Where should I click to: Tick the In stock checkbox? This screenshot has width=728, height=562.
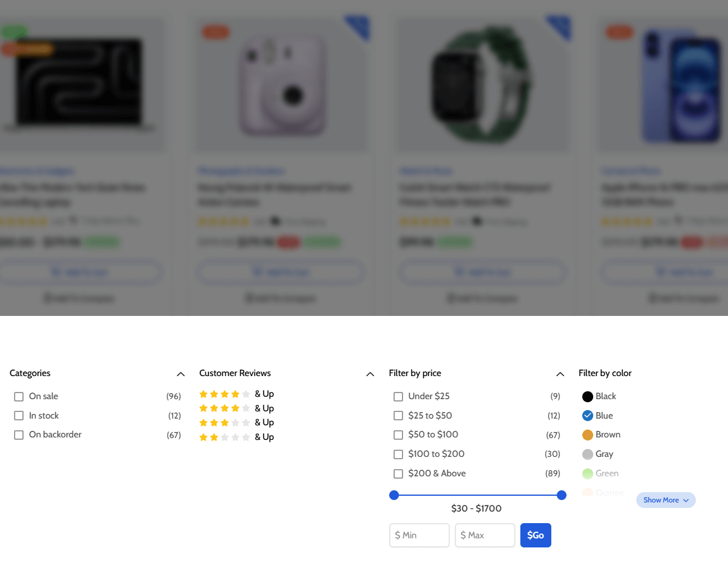pos(19,416)
